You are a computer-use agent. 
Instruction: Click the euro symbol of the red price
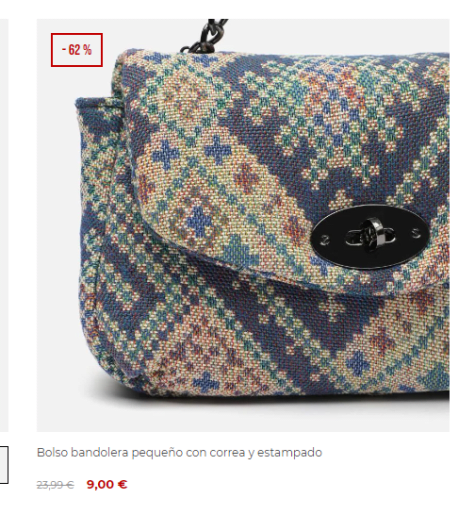(x=122, y=484)
